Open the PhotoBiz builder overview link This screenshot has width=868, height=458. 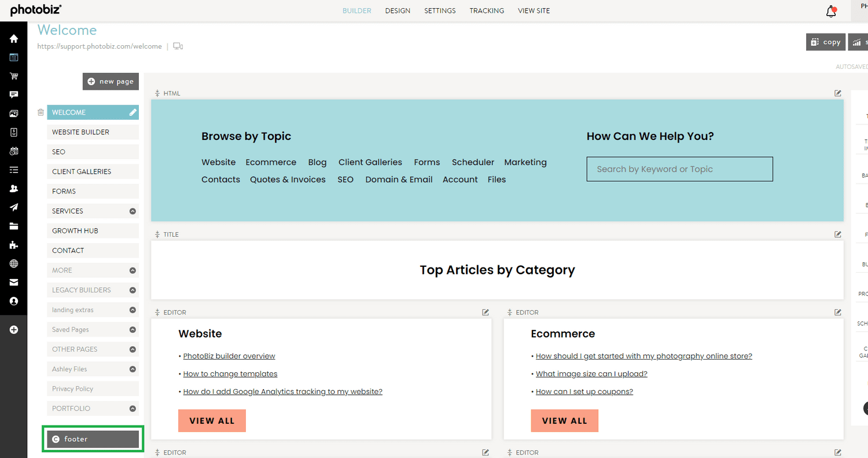[229, 356]
